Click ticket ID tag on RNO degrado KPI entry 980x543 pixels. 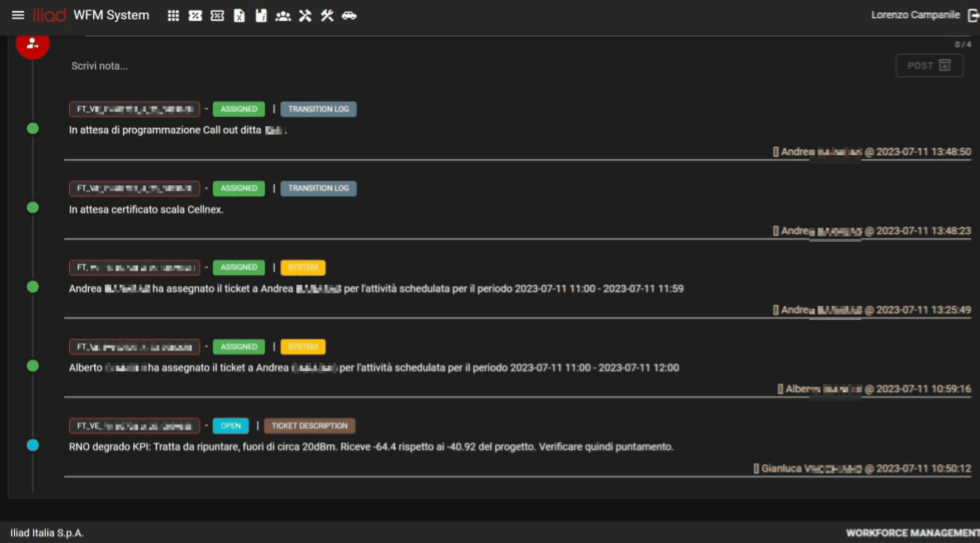coord(135,426)
